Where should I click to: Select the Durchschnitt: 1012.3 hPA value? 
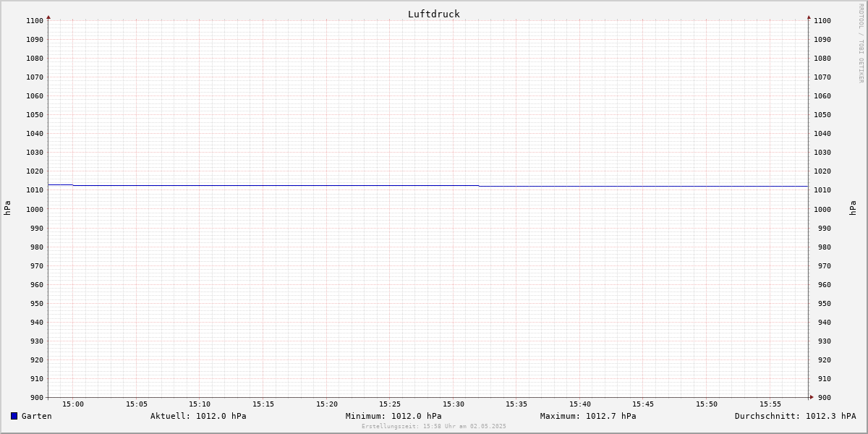(795, 416)
